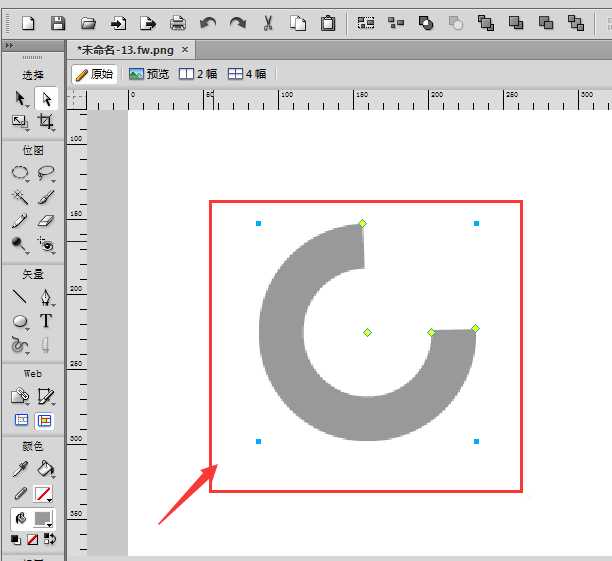Activate the Text tool
The image size is (612, 561).
point(46,321)
